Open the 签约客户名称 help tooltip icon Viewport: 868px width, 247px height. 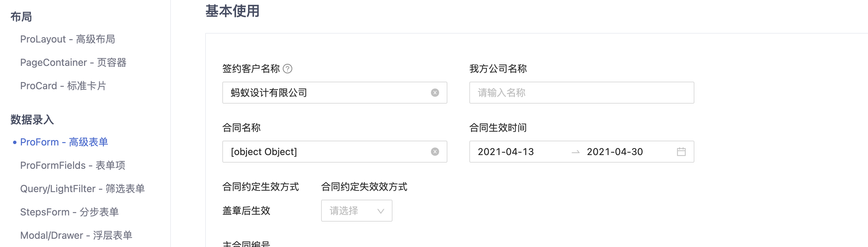(288, 69)
